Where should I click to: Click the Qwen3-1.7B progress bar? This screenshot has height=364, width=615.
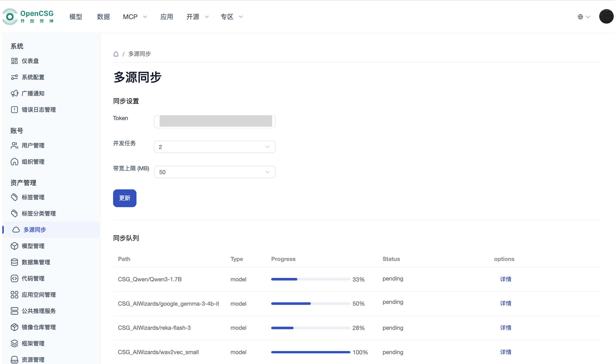[x=310, y=279]
